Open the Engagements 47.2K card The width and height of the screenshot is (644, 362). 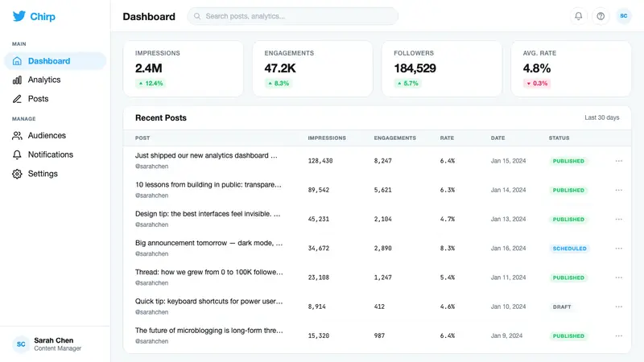(x=312, y=69)
